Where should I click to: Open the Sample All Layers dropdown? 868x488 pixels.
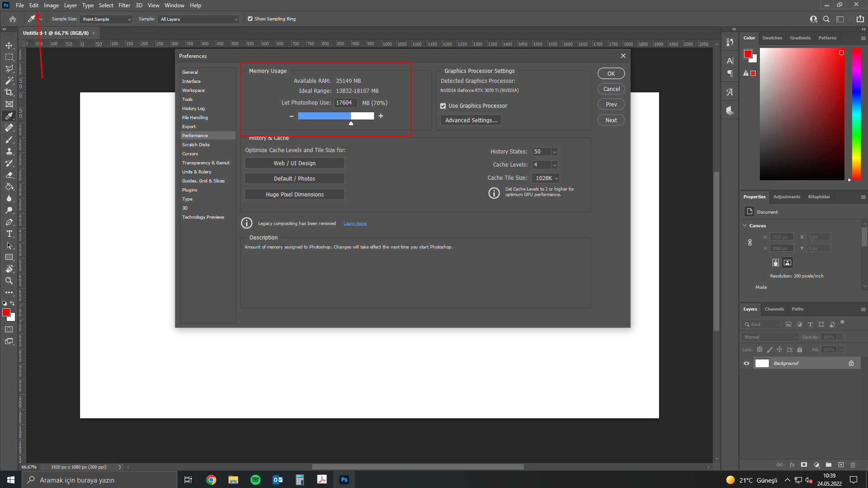[x=198, y=19]
